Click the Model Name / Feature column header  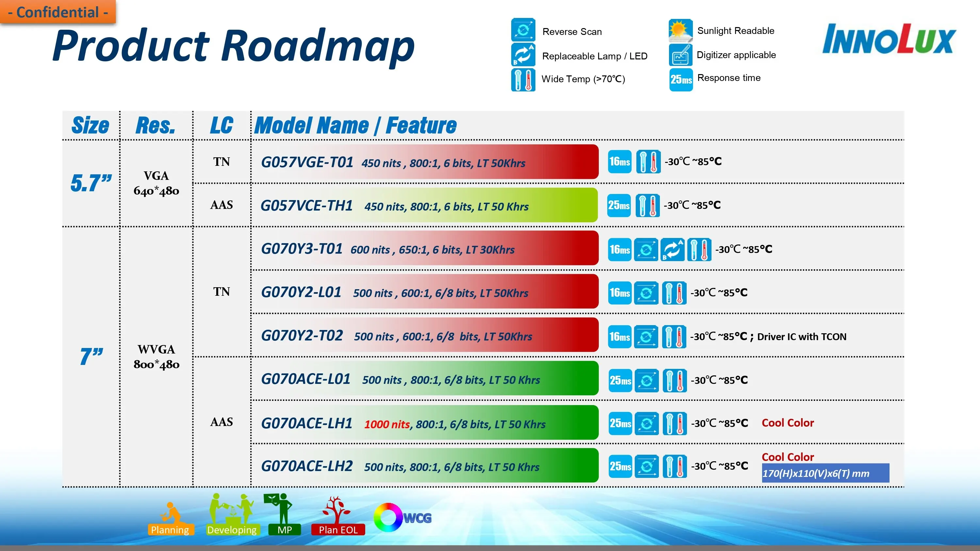coord(355,125)
